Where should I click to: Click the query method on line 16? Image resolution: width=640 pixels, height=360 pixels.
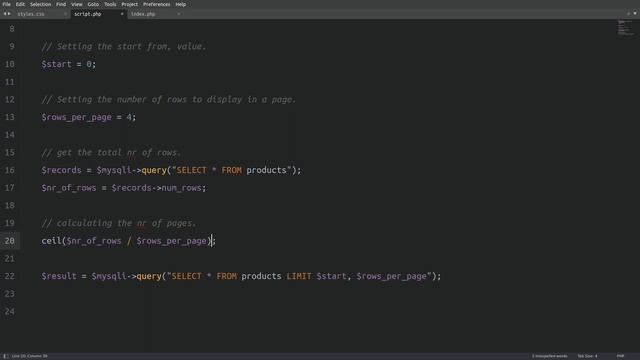click(x=154, y=171)
